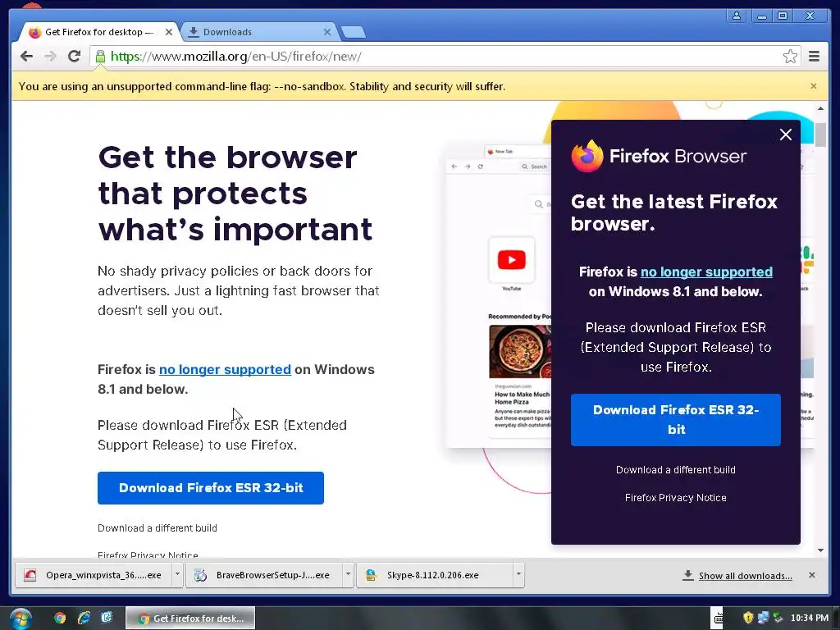
Task: Click the 'Get the browser that protects' heading
Action: coord(235,194)
